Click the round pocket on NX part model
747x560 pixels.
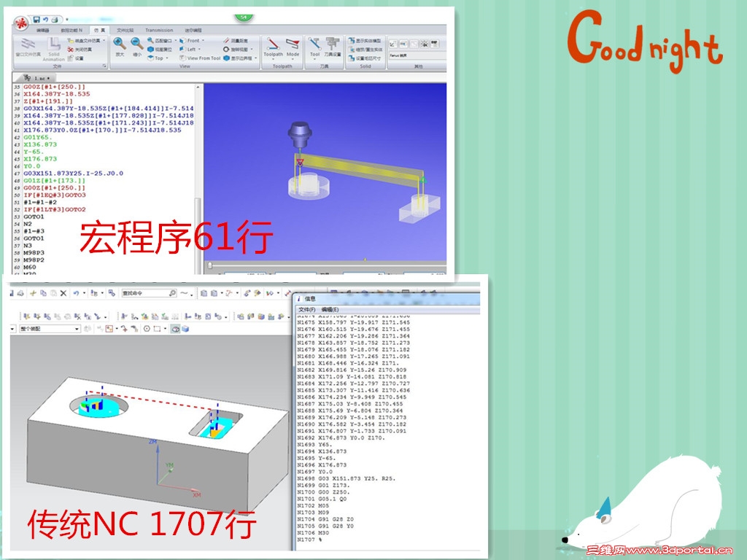tap(98, 405)
